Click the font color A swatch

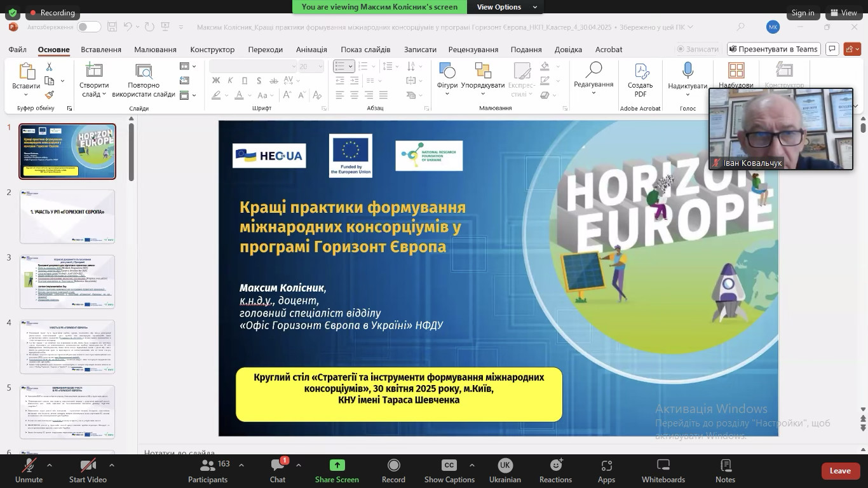pos(239,95)
